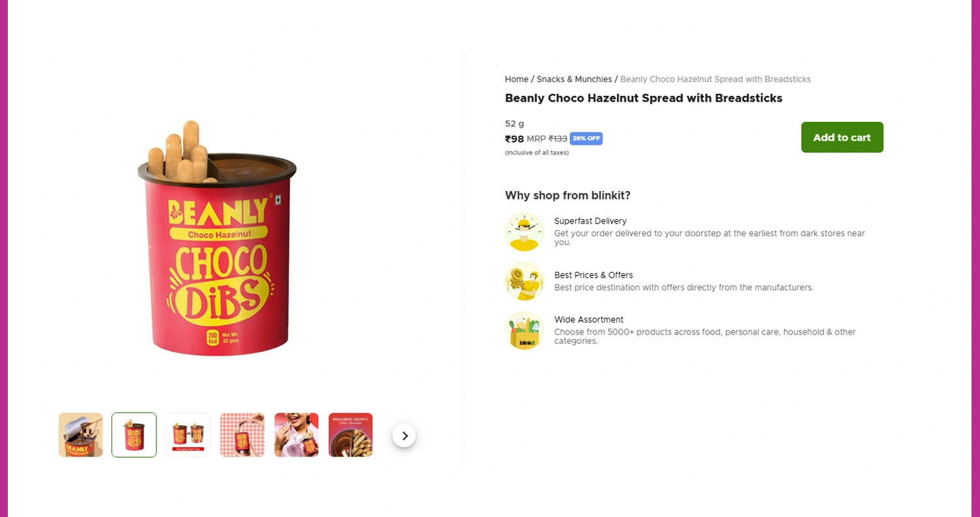
Task: Select the first thumbnail showing the opened cup
Action: 81,435
